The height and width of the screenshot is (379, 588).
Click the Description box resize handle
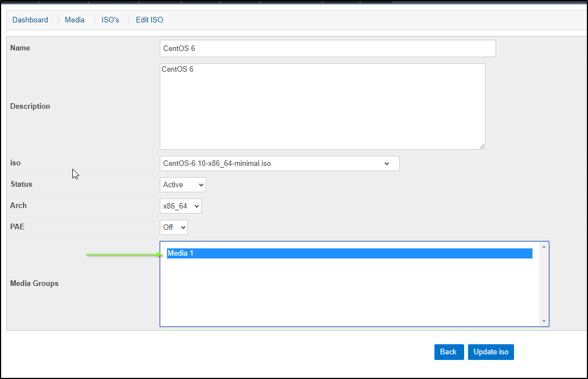[x=482, y=146]
